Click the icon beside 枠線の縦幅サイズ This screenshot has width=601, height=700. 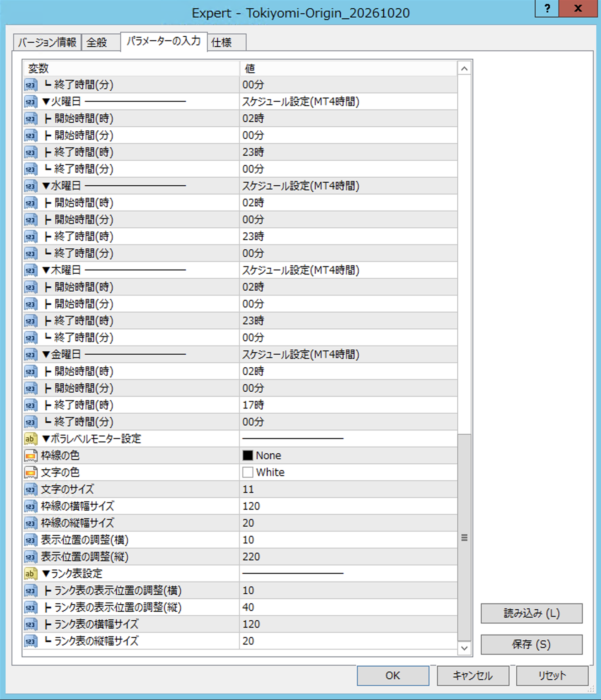pyautogui.click(x=30, y=523)
